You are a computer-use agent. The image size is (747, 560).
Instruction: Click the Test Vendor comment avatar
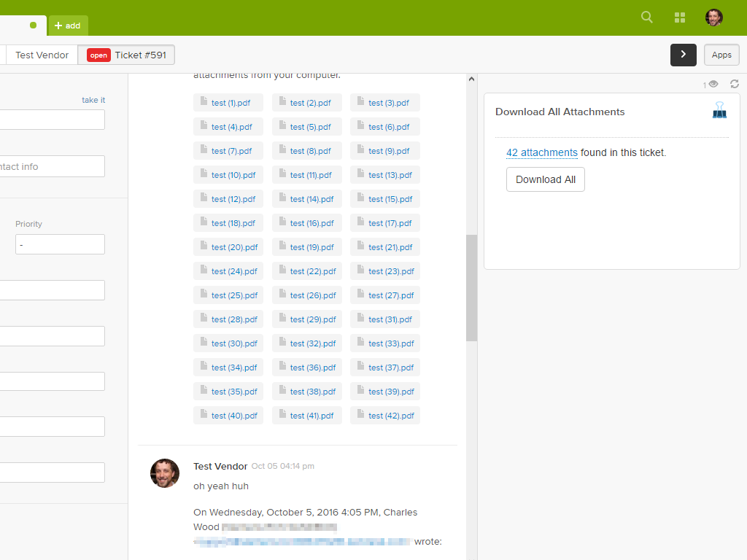click(165, 473)
